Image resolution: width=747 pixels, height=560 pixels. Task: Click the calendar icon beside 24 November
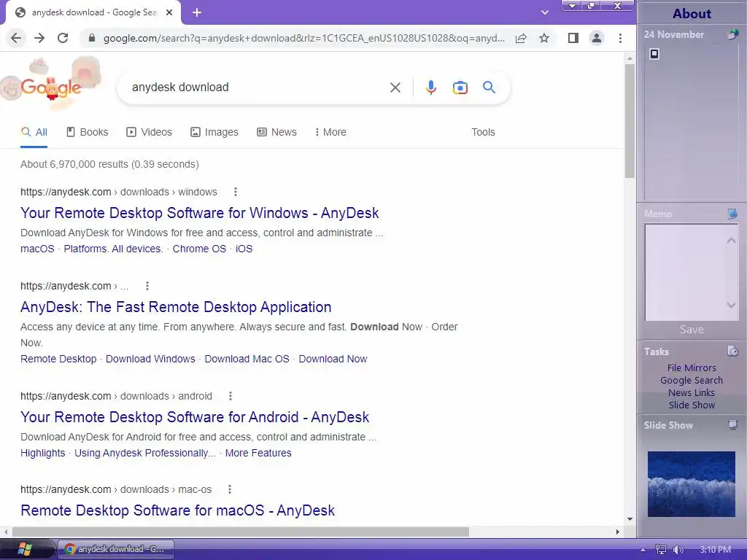(733, 34)
